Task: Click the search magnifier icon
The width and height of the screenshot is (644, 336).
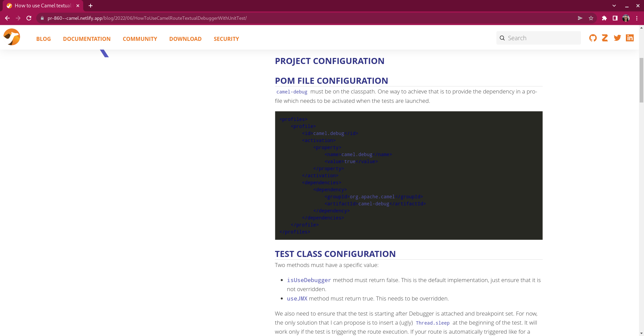Action: 502,38
